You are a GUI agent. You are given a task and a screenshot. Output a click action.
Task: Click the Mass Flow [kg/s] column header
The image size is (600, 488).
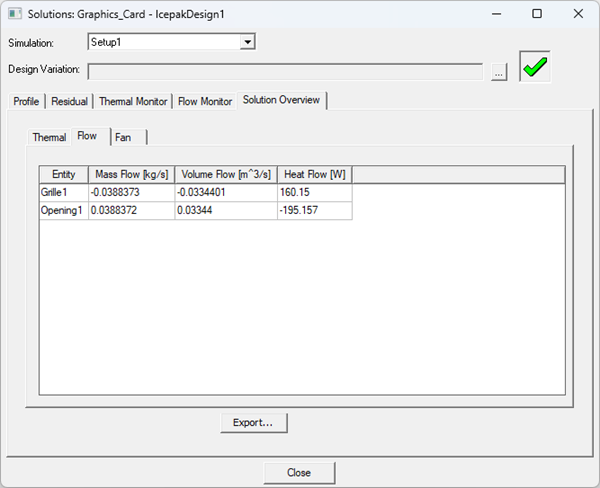tap(132, 175)
